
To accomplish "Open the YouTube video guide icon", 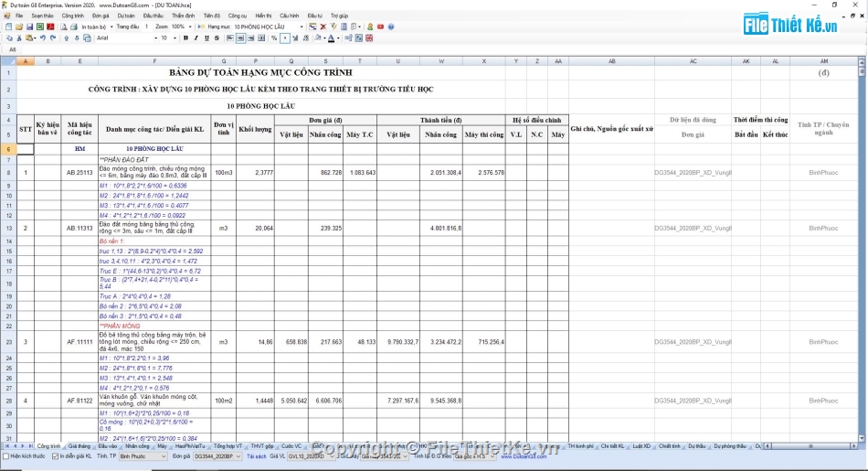I will [380, 27].
